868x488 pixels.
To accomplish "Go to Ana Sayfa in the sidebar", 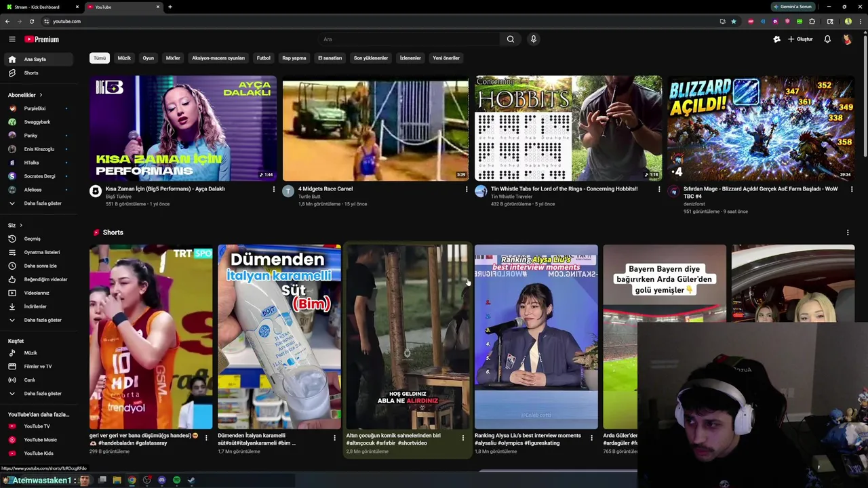I will (x=38, y=59).
